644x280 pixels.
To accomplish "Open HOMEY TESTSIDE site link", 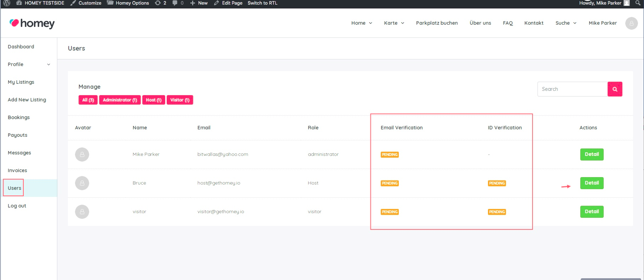I will point(40,3).
